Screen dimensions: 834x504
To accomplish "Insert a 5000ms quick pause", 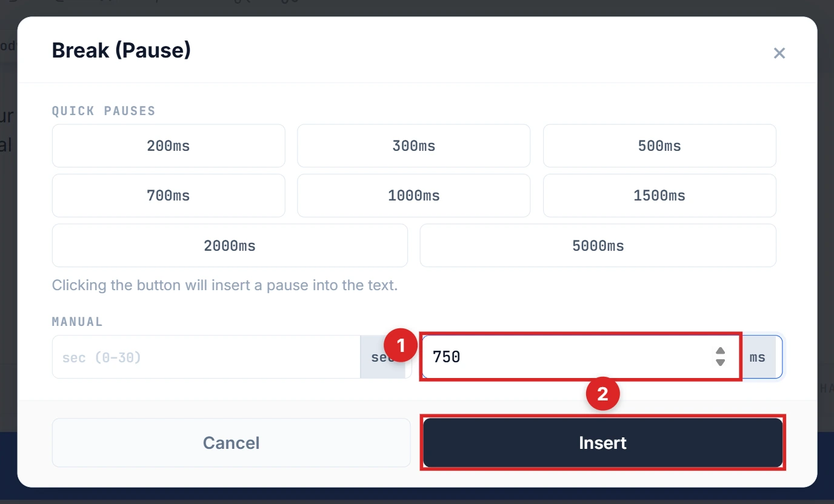I will pyautogui.click(x=598, y=245).
